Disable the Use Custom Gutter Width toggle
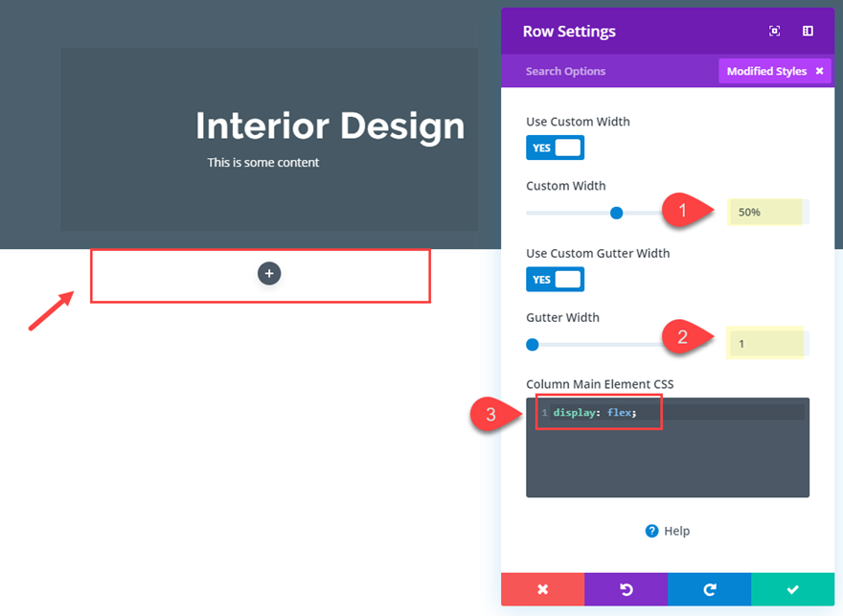The image size is (843, 616). (x=555, y=279)
